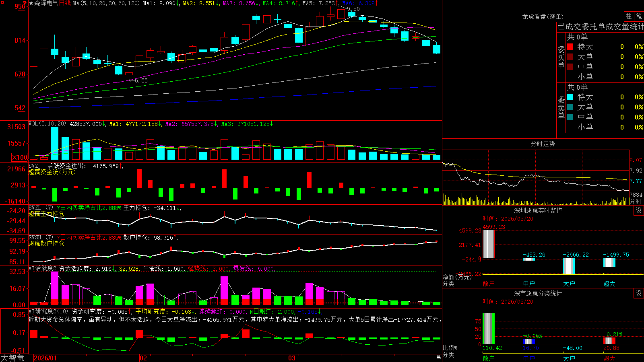Image resolution: width=644 pixels, height=362 pixels.
Task: Open the VOL(5,10,20) indicator label
Action: (47, 124)
